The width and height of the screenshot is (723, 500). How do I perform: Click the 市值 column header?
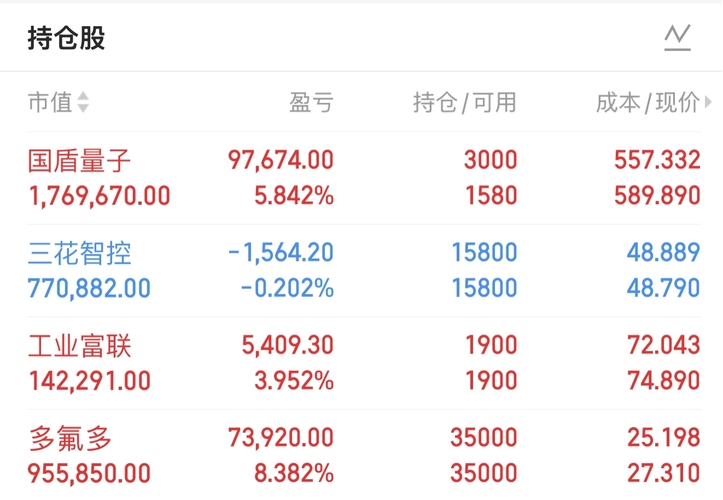pos(50,102)
